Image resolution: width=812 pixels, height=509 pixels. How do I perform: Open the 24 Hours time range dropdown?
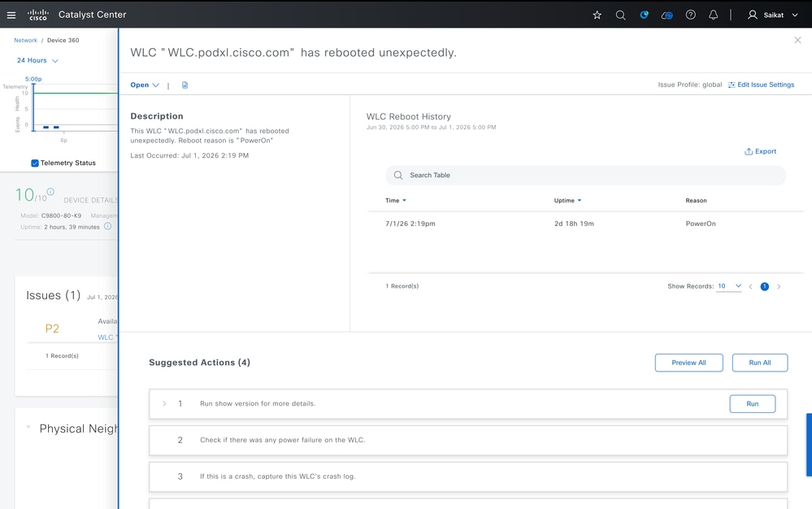(37, 61)
